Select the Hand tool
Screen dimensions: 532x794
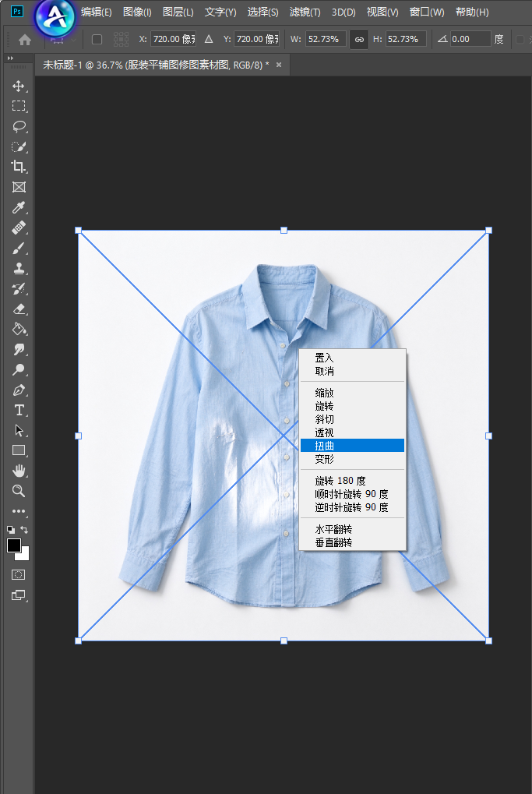(19, 471)
